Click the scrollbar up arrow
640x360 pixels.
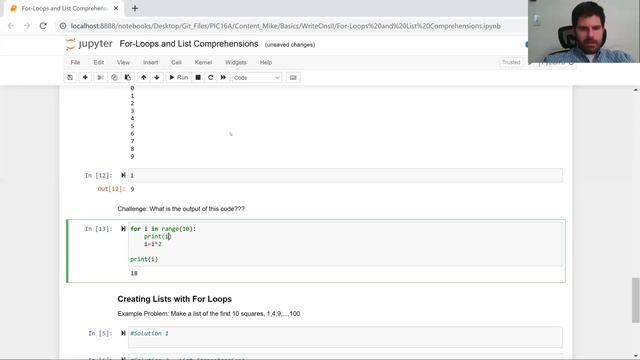point(636,90)
